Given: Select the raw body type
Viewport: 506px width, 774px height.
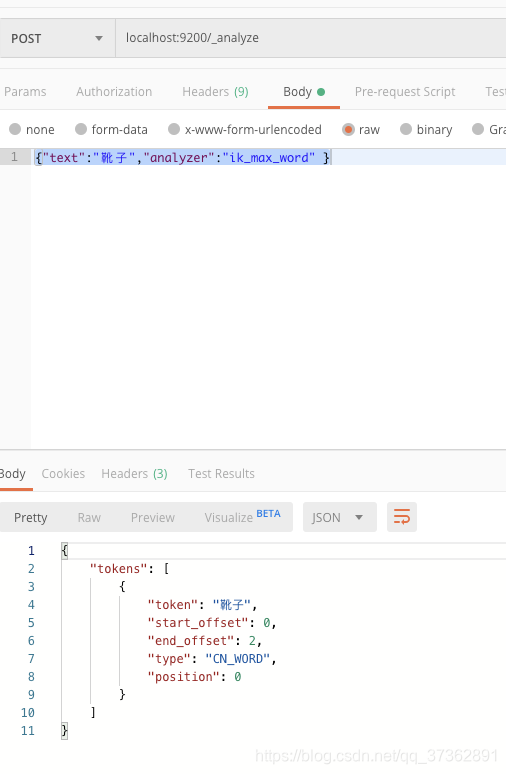Looking at the screenshot, I should coord(361,130).
